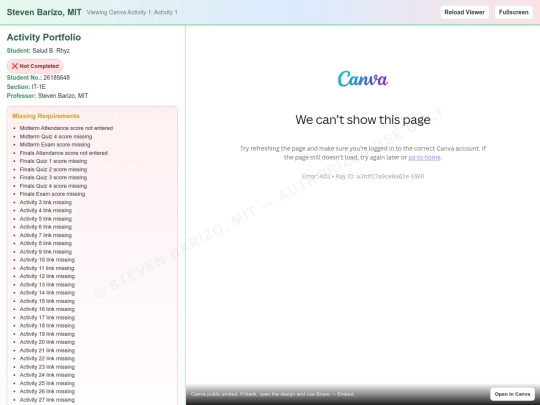Select the 'Steven Barizo, MIT' header title

[x=44, y=12]
